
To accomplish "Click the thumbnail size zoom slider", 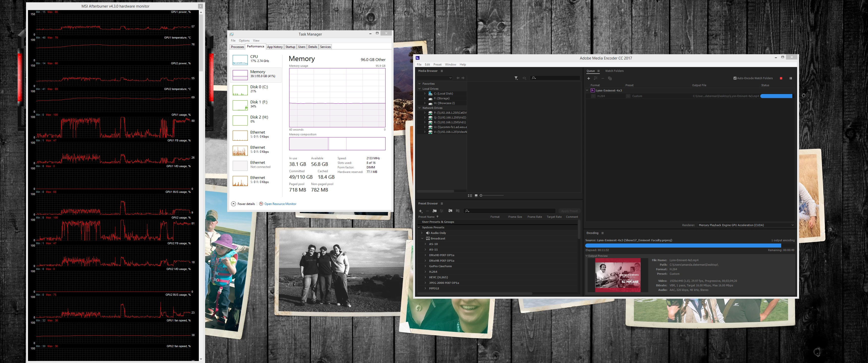I will 481,195.
